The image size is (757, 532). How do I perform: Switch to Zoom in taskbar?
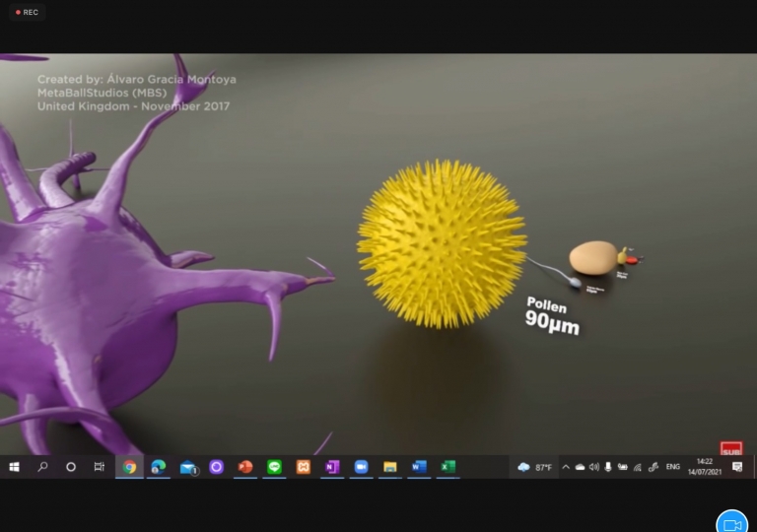361,467
